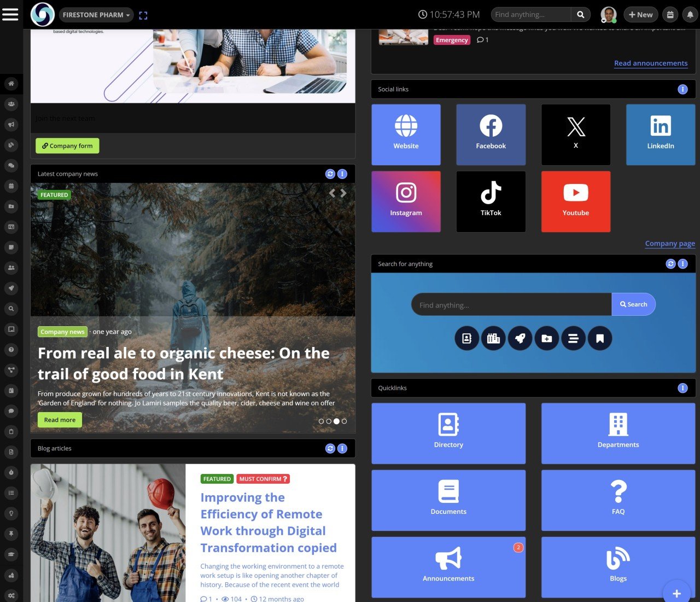Image resolution: width=700 pixels, height=602 pixels.
Task: Click the rocket filter icon in the search widget
Action: click(520, 338)
